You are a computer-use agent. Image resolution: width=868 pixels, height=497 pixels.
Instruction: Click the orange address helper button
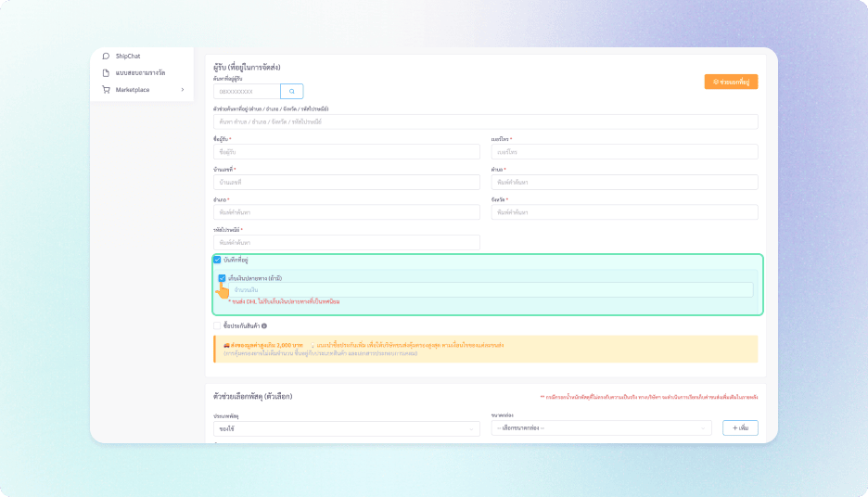(731, 82)
